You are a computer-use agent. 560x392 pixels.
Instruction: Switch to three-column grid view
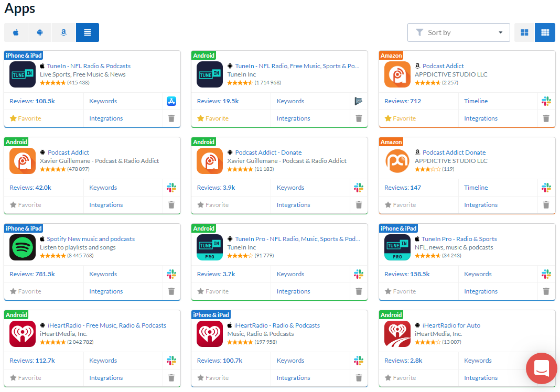[545, 32]
